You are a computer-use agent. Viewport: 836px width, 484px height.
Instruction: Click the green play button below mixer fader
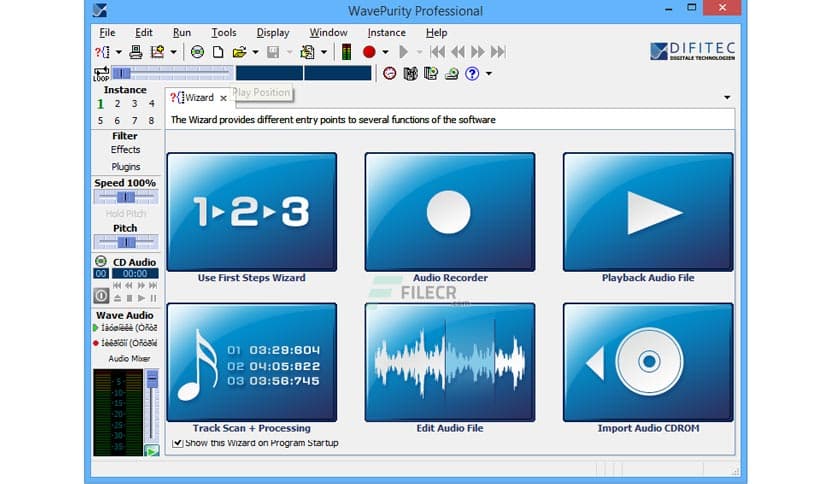pyautogui.click(x=152, y=451)
